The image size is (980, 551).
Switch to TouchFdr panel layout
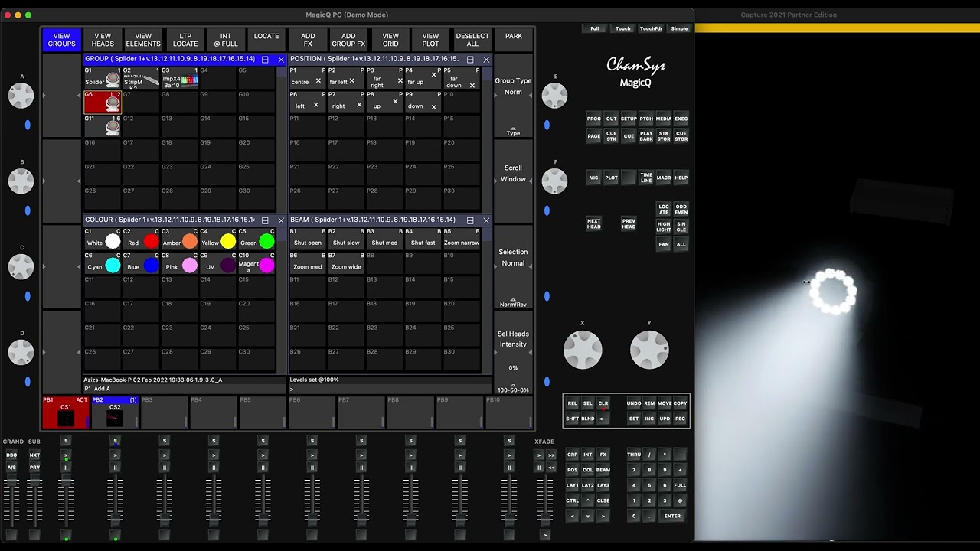[651, 28]
